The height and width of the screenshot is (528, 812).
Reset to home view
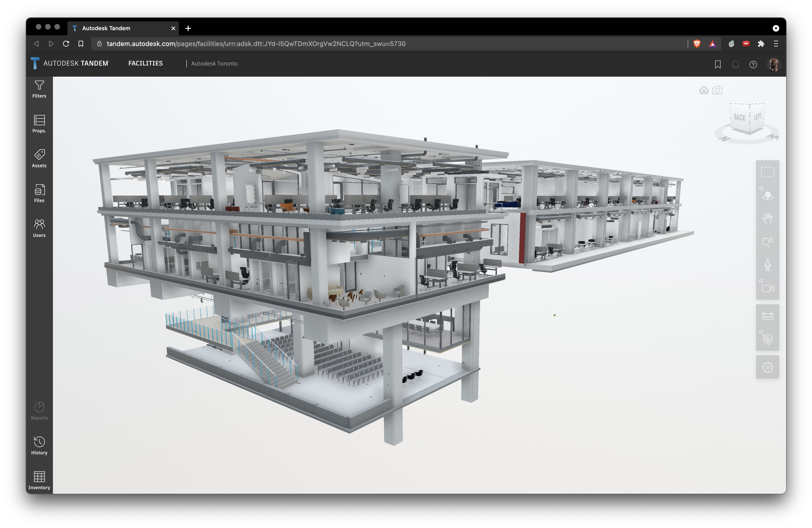coord(704,90)
